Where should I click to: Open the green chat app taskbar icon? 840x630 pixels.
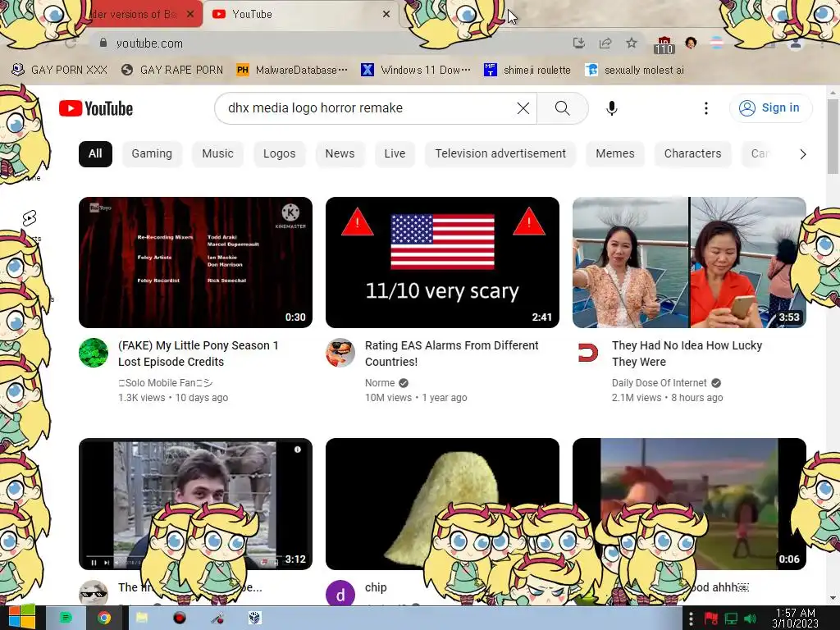coord(66,619)
